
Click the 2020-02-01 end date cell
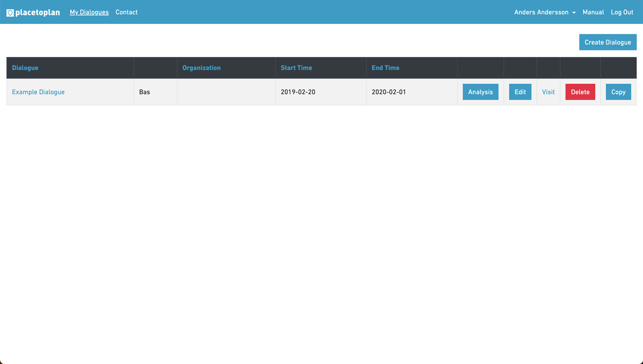click(389, 92)
